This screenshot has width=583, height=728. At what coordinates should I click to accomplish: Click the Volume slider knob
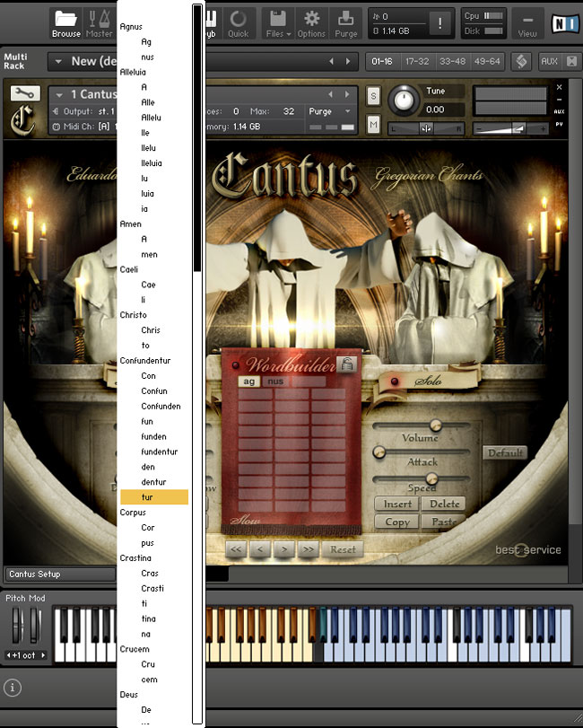click(436, 425)
